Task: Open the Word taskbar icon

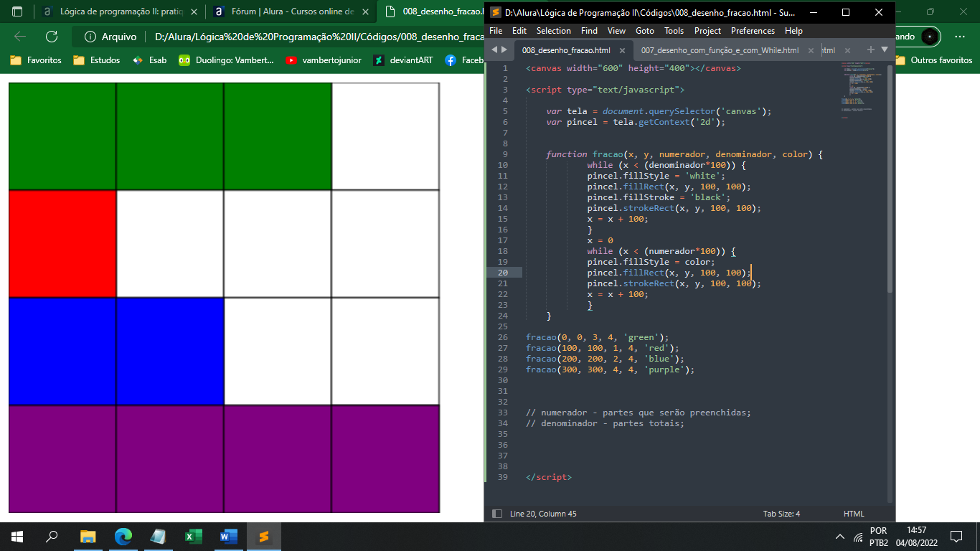Action: [x=229, y=536]
